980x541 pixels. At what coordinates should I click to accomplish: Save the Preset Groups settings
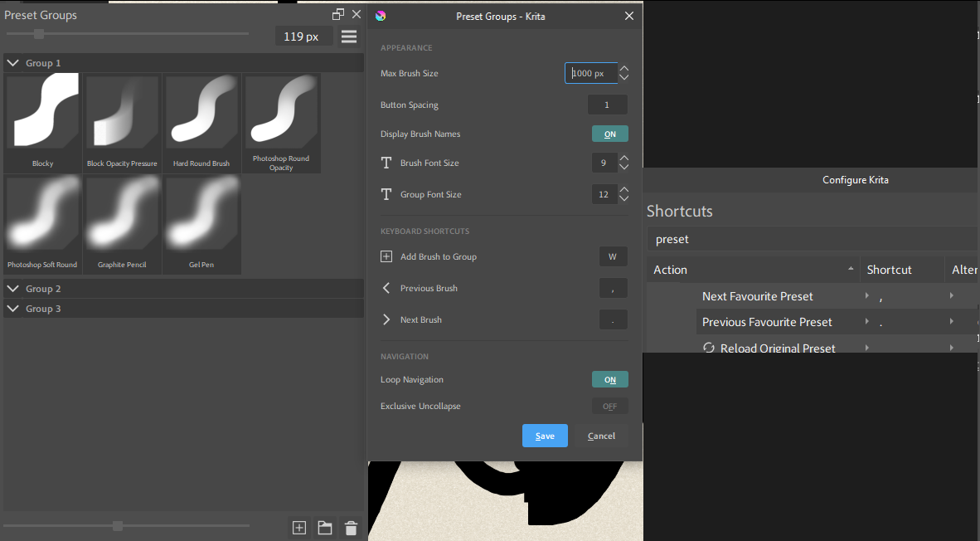click(545, 436)
